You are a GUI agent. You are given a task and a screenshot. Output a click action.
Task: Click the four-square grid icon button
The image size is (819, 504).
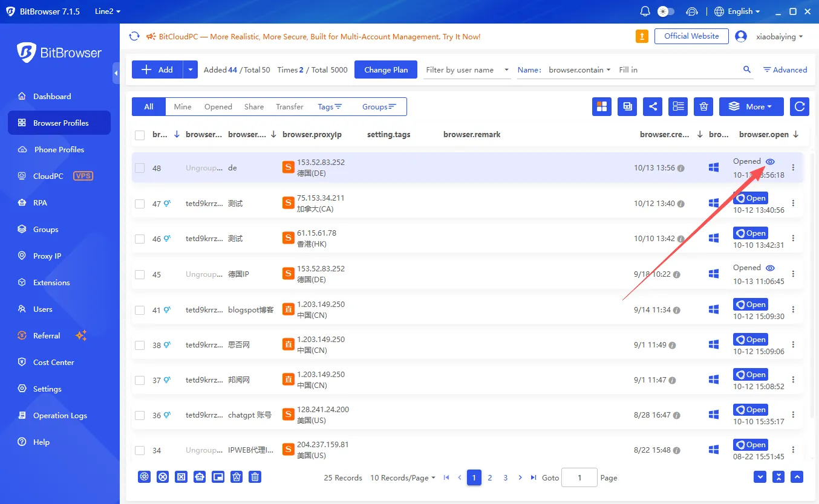point(602,107)
